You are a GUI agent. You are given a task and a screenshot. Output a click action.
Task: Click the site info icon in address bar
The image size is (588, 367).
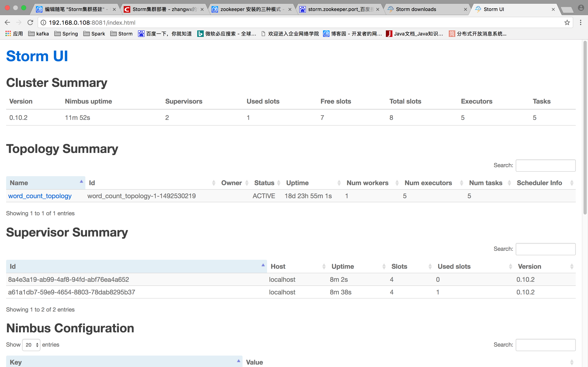click(x=43, y=23)
